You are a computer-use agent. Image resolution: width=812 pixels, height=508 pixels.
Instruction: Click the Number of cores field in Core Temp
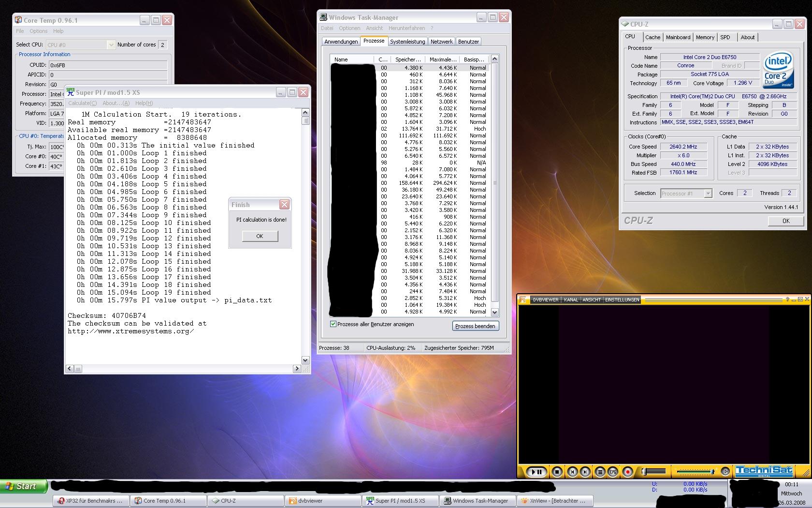pos(163,45)
